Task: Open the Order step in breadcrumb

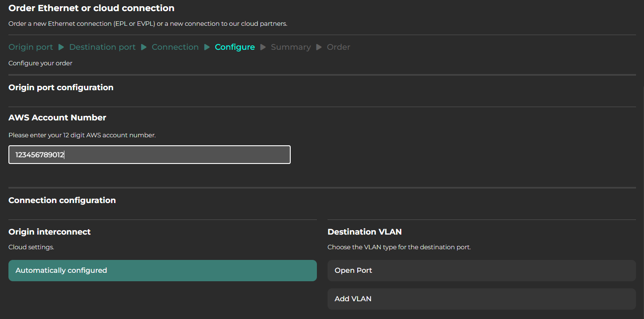Action: (338, 47)
